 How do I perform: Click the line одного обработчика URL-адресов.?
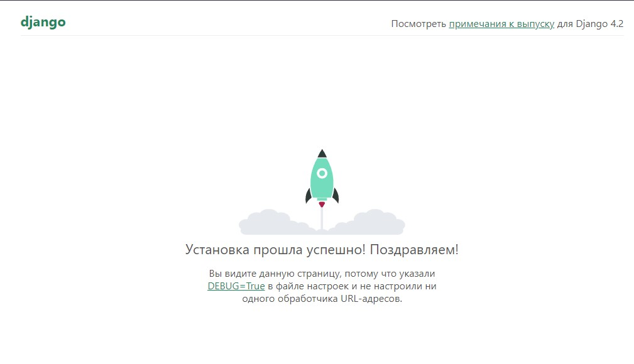pyautogui.click(x=322, y=299)
